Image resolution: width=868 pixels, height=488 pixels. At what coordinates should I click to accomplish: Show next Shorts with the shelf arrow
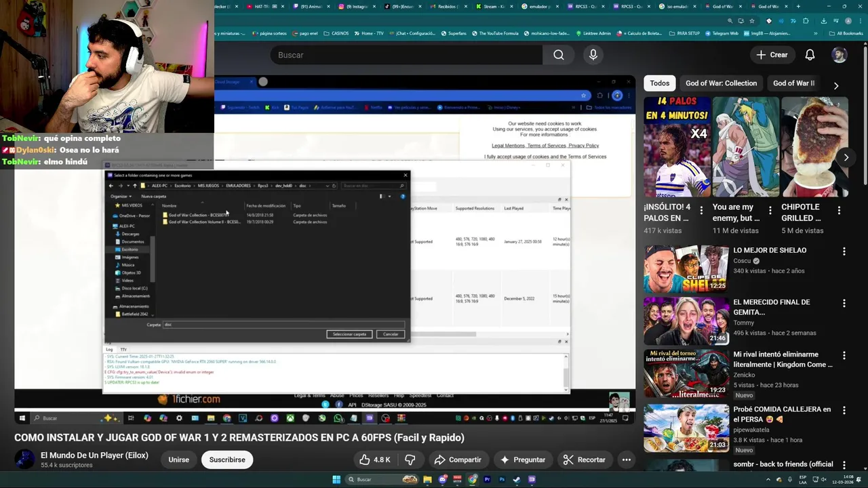coord(846,157)
